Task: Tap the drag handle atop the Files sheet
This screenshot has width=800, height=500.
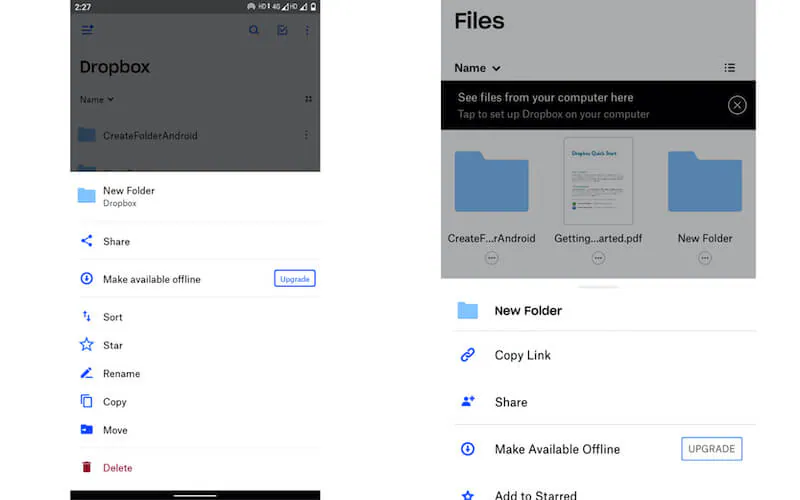Action: (598, 287)
